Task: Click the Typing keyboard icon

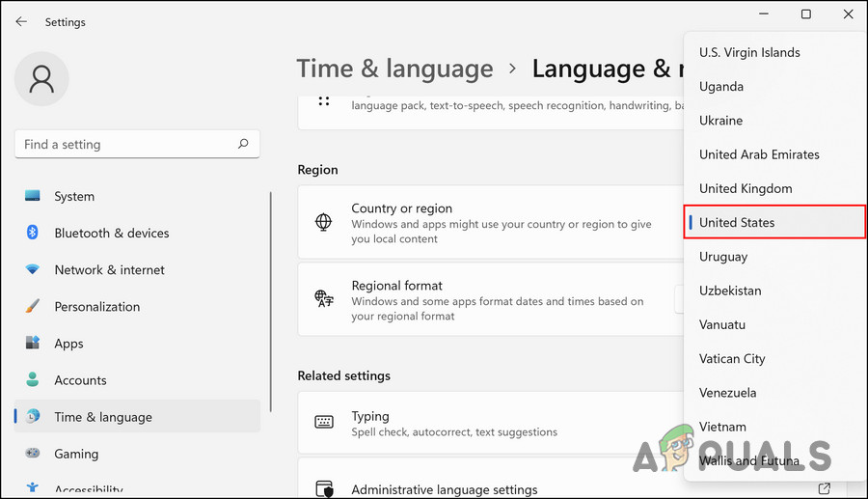Action: (x=324, y=422)
